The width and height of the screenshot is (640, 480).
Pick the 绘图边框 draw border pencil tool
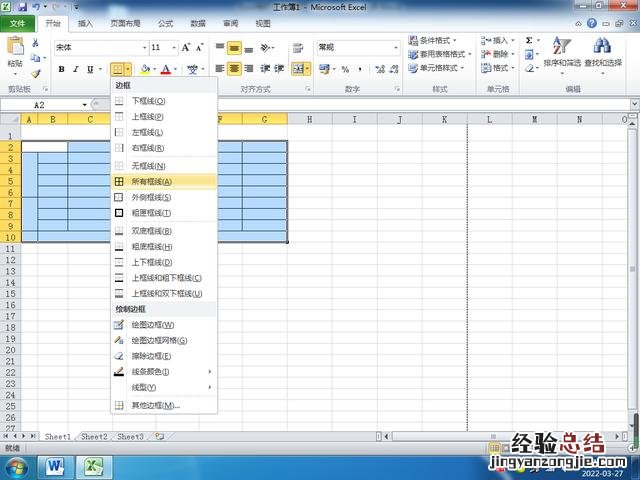click(119, 325)
